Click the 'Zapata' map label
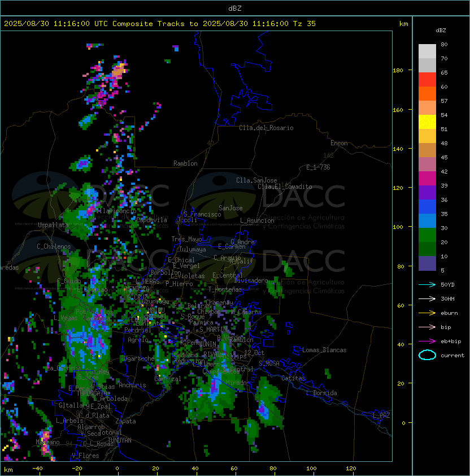This screenshot has height=476, width=470. pos(125,421)
